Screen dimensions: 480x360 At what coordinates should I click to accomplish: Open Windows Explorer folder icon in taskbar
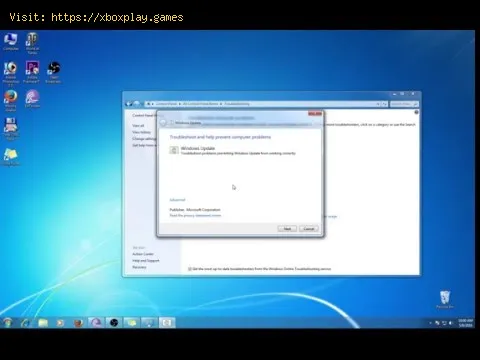(x=43, y=323)
